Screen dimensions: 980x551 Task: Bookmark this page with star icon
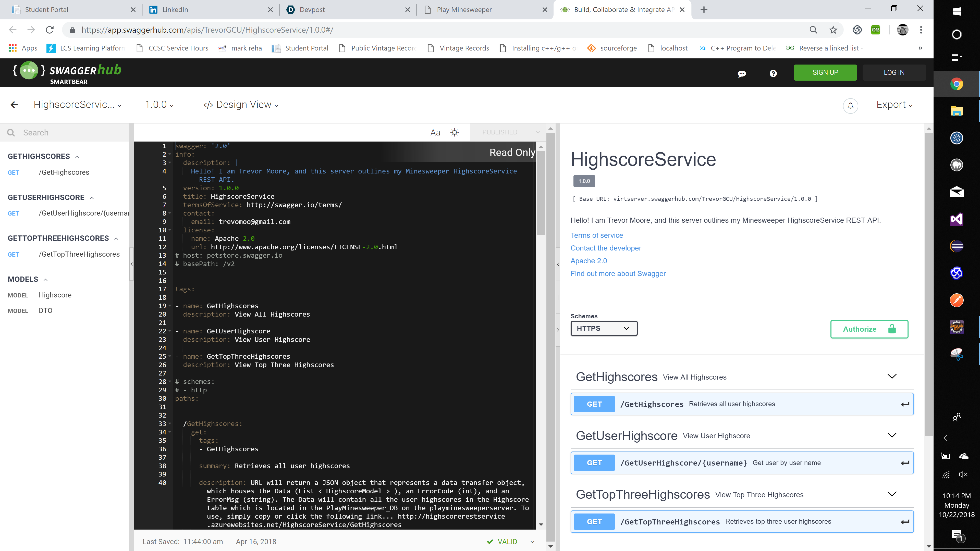click(x=833, y=30)
